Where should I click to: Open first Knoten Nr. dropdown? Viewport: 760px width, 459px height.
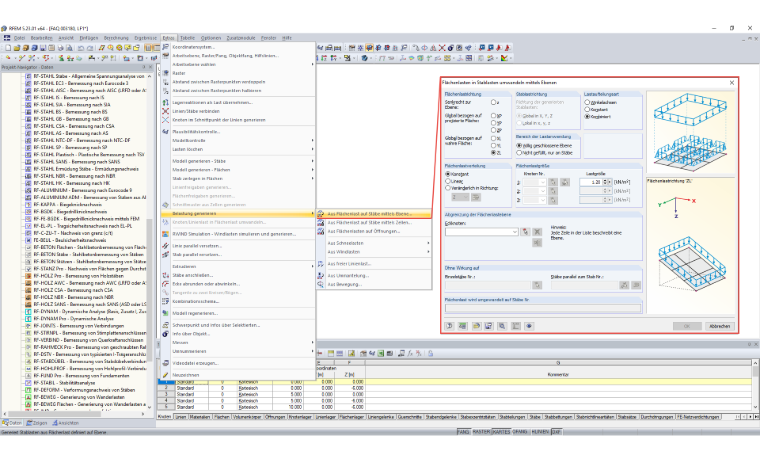coord(542,182)
